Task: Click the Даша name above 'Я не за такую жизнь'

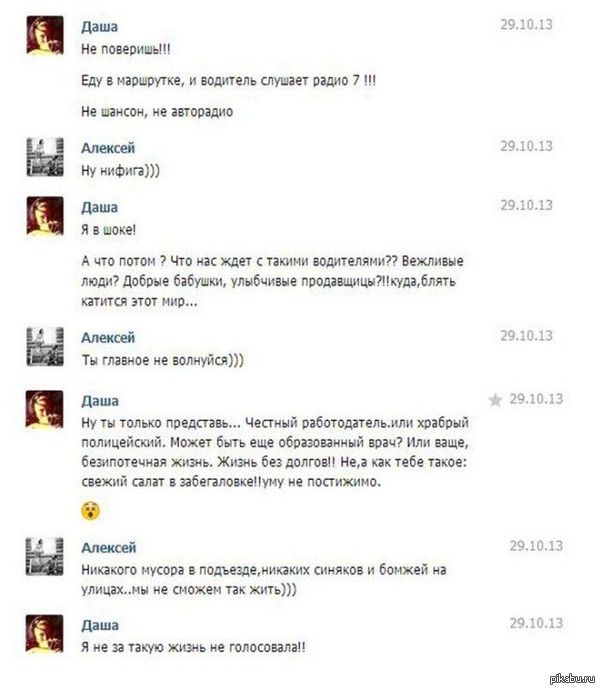Action: 100,625
